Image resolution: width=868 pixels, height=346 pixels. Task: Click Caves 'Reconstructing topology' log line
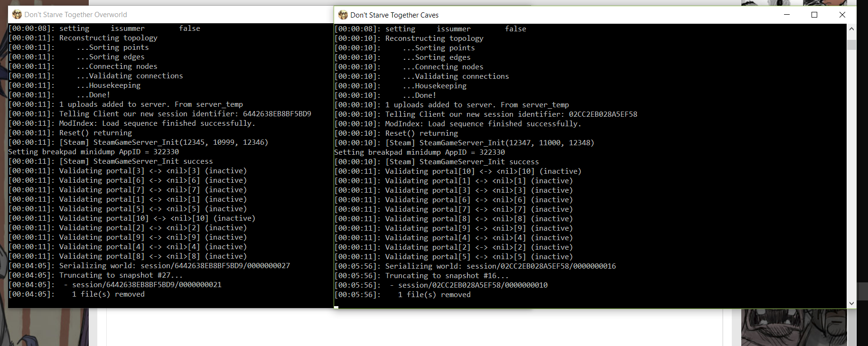click(x=434, y=38)
